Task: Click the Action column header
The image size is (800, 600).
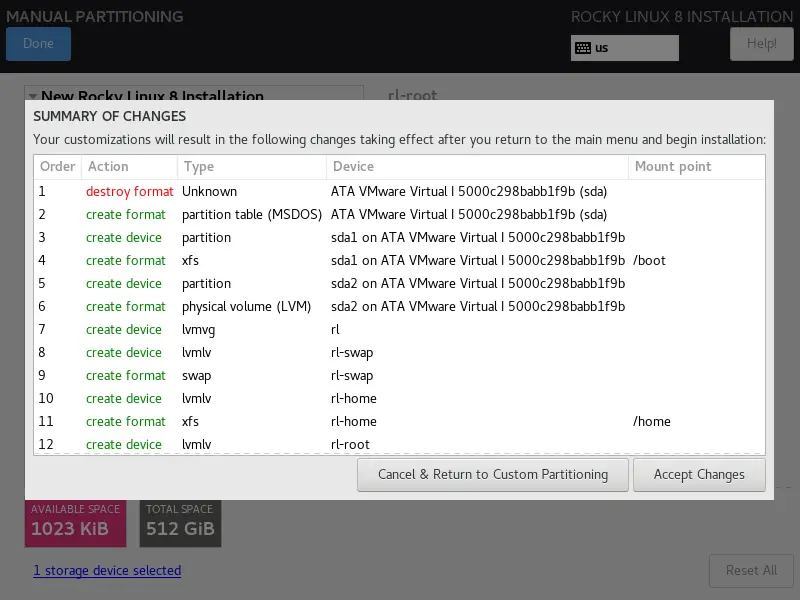Action: point(129,167)
